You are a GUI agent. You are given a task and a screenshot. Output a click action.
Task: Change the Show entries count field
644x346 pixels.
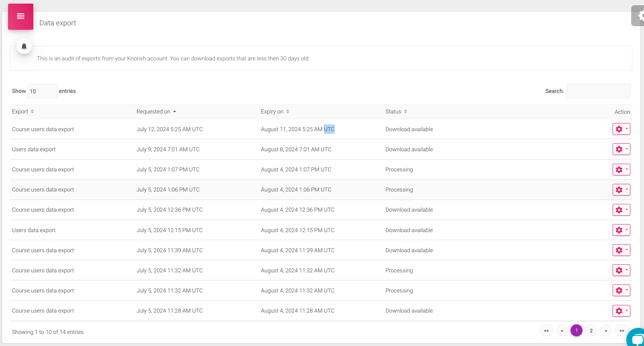[x=42, y=91]
